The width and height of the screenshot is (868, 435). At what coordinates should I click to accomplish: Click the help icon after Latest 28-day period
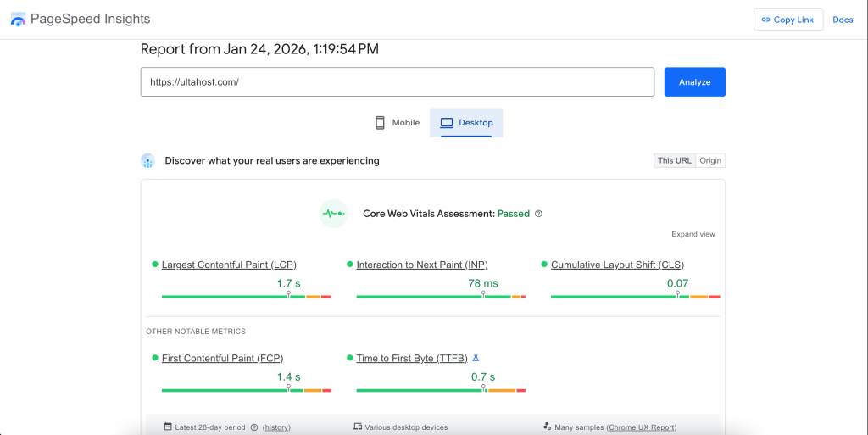click(x=254, y=427)
